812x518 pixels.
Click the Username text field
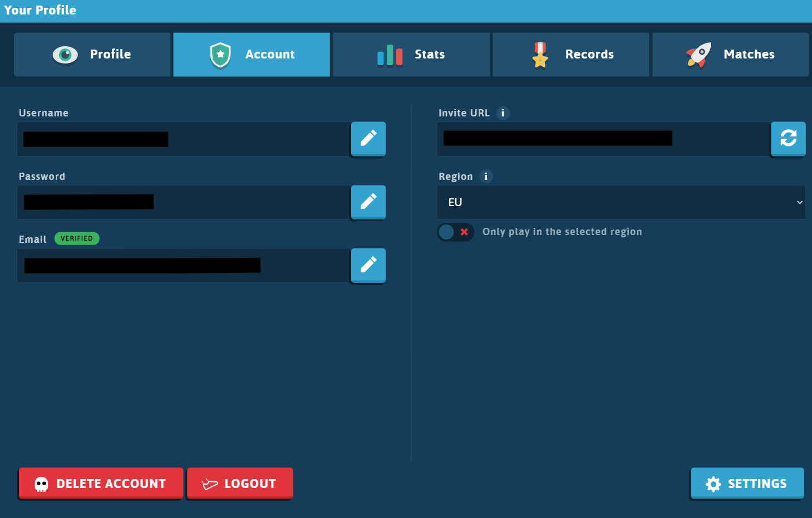coord(184,139)
